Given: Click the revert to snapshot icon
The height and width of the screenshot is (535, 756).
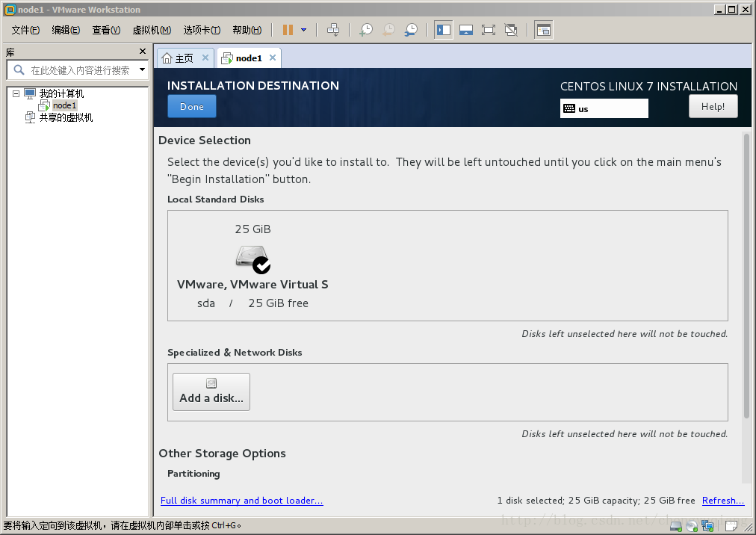Looking at the screenshot, I should coord(388,30).
